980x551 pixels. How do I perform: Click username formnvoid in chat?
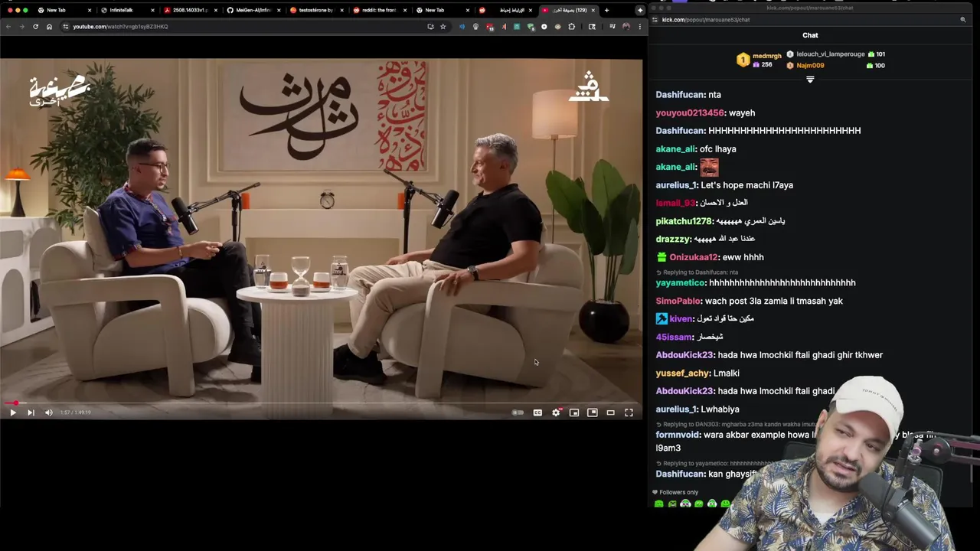678,435
